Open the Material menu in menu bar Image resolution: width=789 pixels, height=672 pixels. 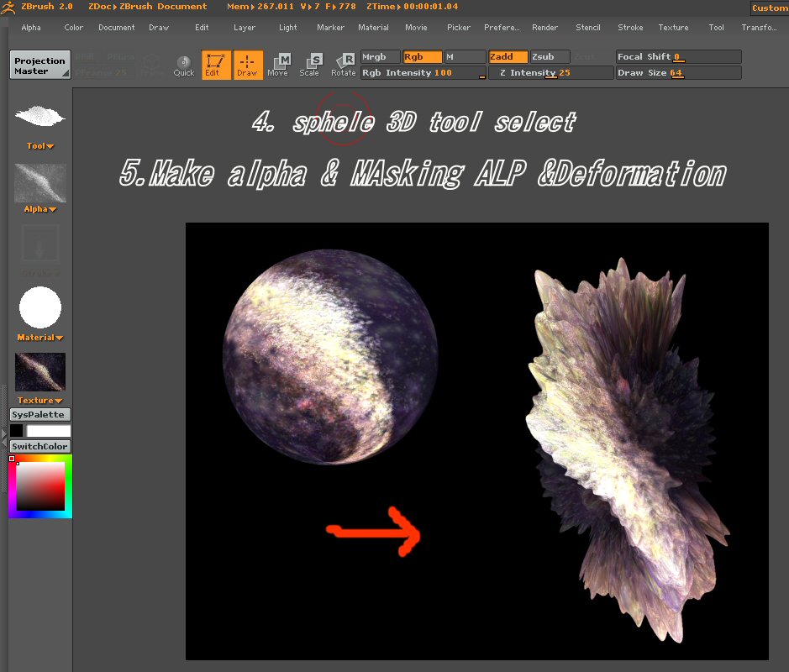(x=373, y=28)
